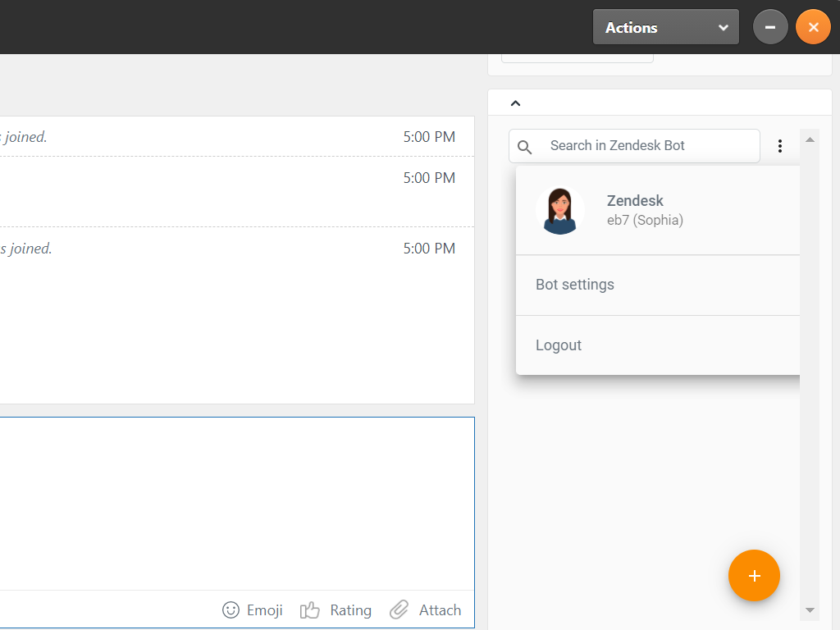Click the scrollbar up arrow
This screenshot has height=630, width=840.
[810, 139]
